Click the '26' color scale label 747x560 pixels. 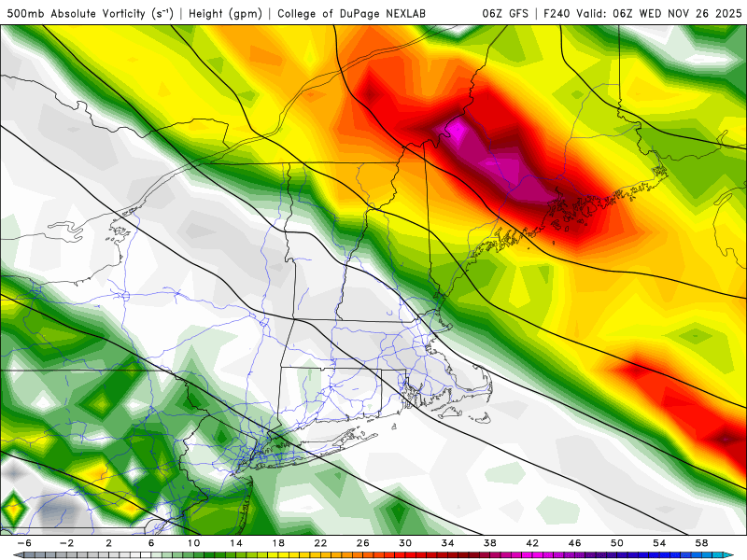tap(363, 543)
